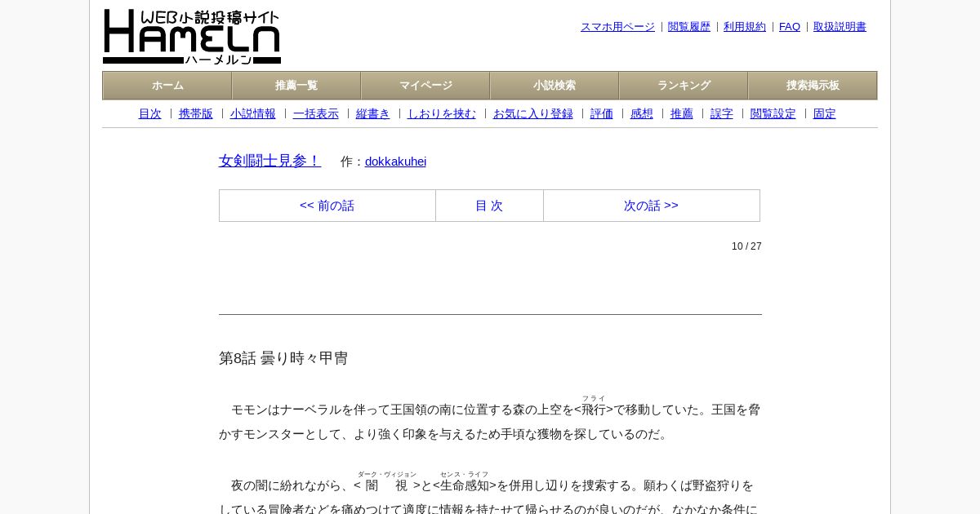The image size is (980, 514).
Task: Click the 固定 link
Action: (825, 114)
